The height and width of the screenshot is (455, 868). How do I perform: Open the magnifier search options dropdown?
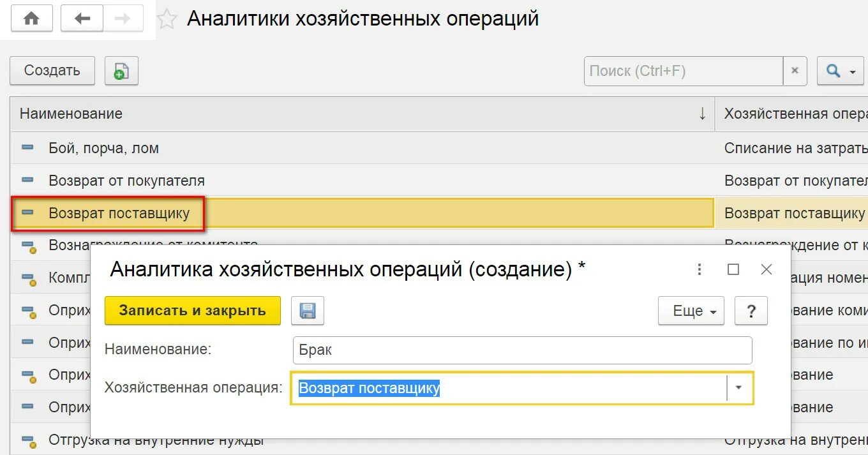click(840, 71)
